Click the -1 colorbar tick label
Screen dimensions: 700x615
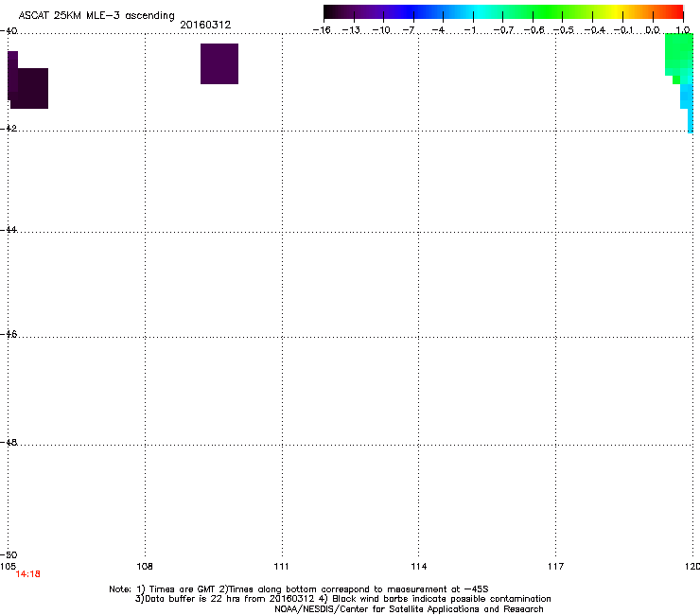pyautogui.click(x=469, y=30)
